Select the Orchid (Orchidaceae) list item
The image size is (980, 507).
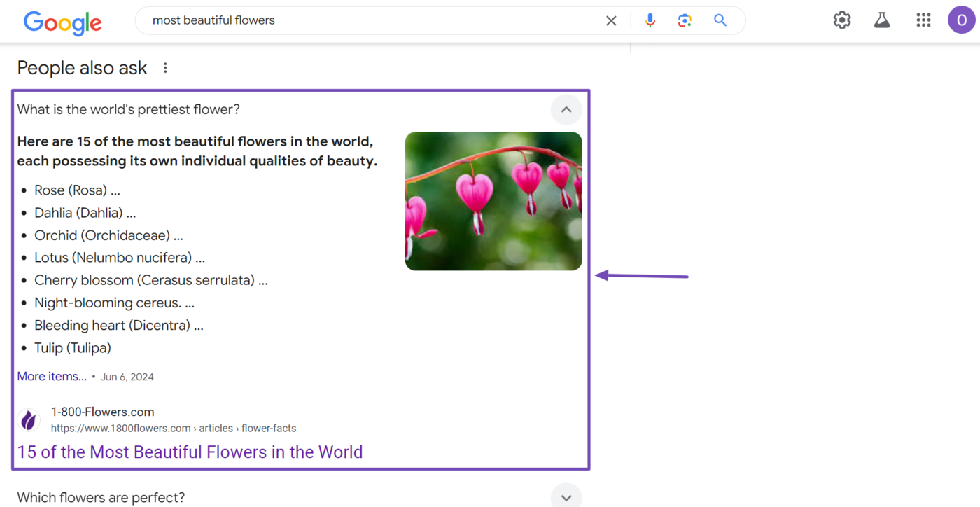click(x=108, y=235)
